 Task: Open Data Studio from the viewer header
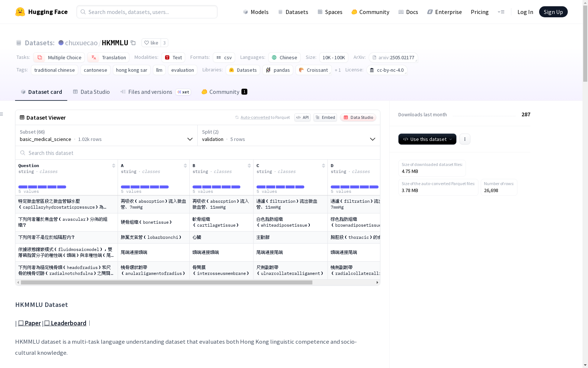tap(358, 117)
